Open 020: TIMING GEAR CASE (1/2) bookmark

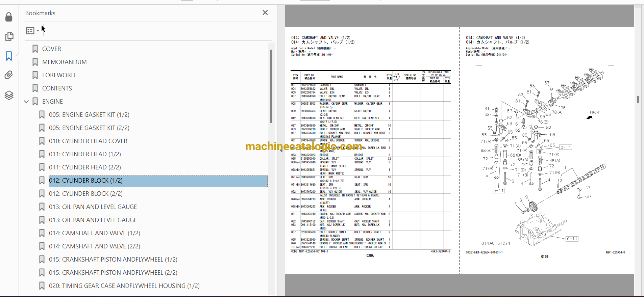[x=124, y=286]
